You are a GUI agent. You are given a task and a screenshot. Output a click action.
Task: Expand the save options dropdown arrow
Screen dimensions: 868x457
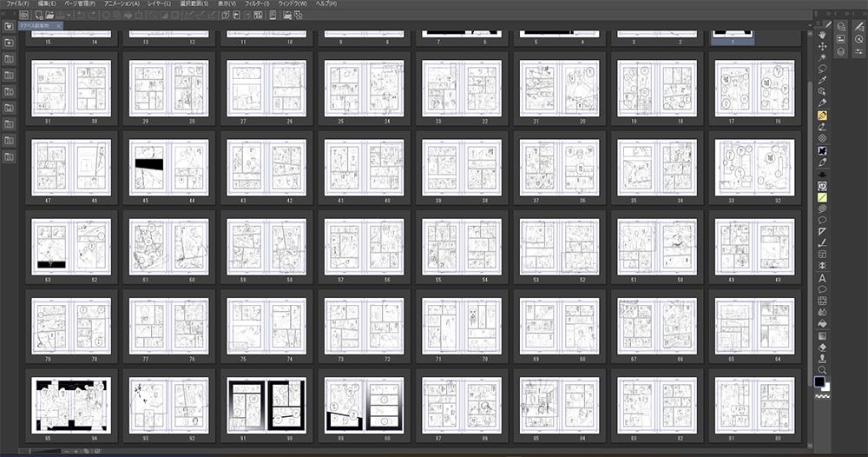click(69, 15)
